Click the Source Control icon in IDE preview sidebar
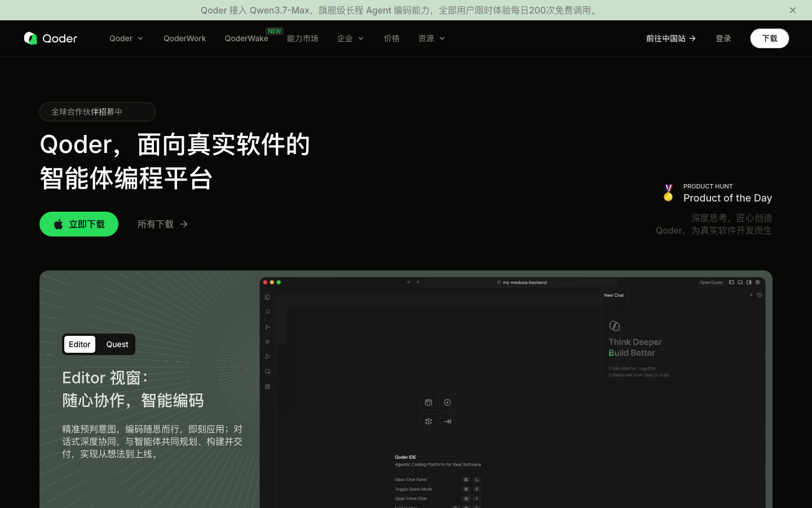812x508 pixels. coord(267,327)
